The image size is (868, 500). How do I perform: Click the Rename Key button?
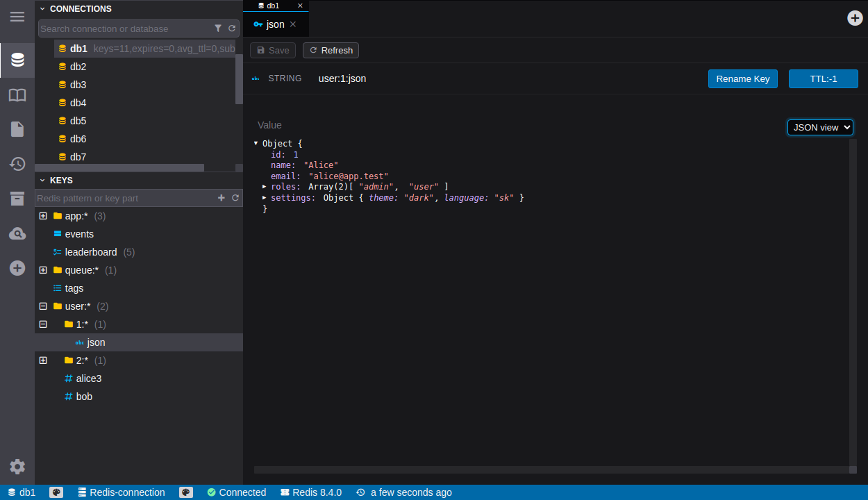pyautogui.click(x=742, y=78)
